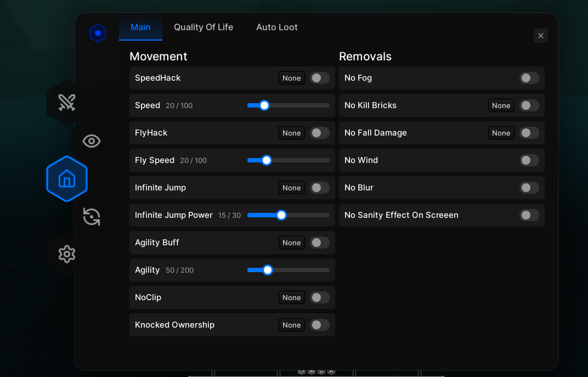Open the FlyHack keybind None selector
Screen dimensions: 588x377
coord(291,133)
